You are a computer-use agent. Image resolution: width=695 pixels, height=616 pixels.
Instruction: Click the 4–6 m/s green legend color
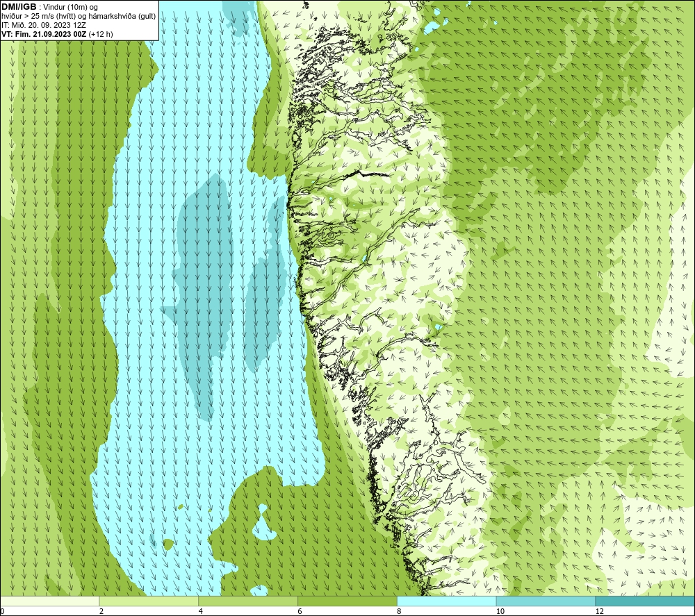[248, 601]
